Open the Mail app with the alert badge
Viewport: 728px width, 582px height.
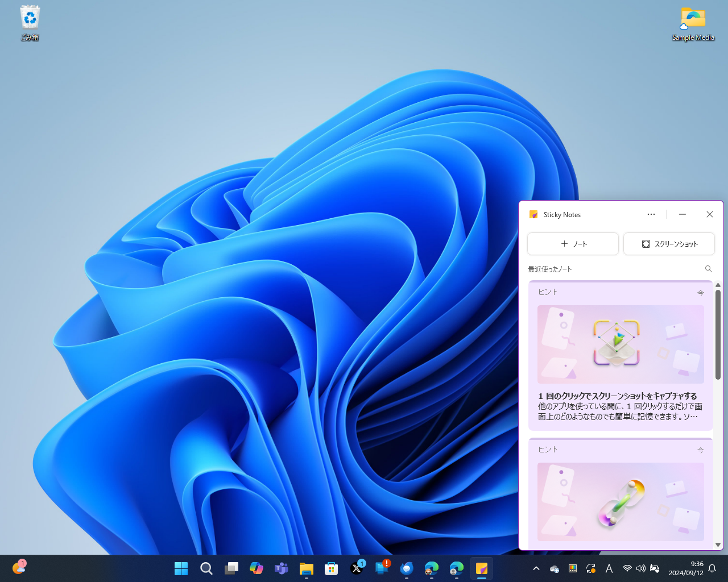(x=381, y=568)
